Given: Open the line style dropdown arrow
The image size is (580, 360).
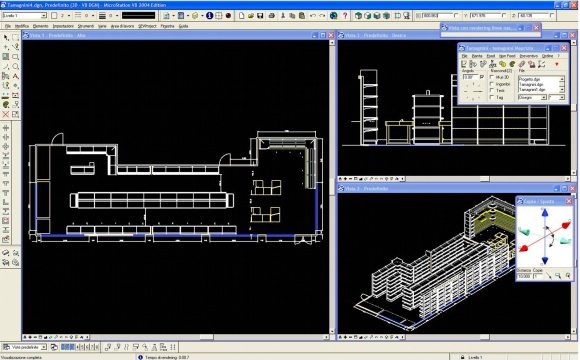Looking at the screenshot, I should 92,16.
